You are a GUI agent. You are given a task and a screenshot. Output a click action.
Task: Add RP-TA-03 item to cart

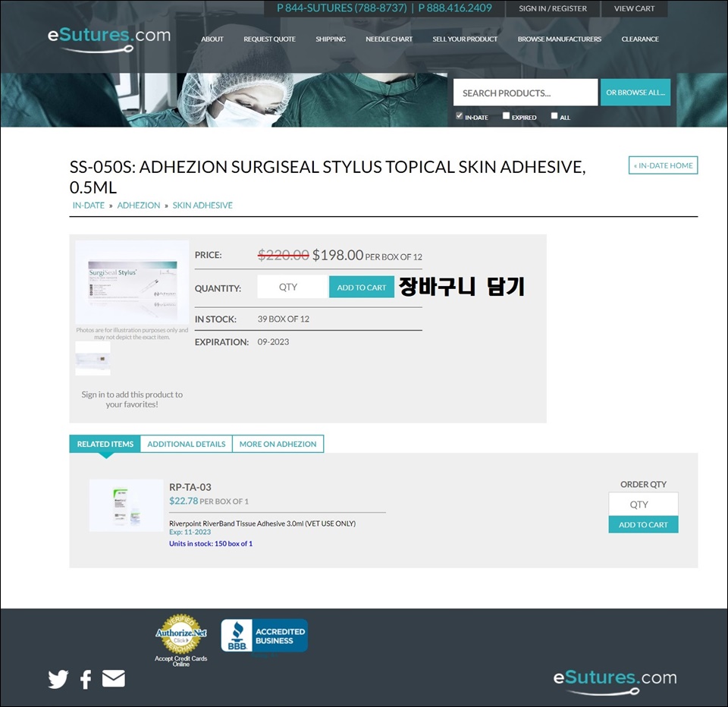(x=643, y=524)
